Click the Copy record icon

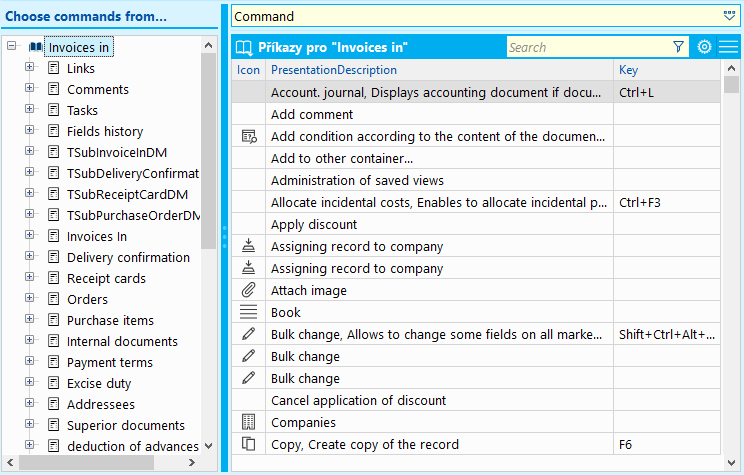pyautogui.click(x=249, y=444)
